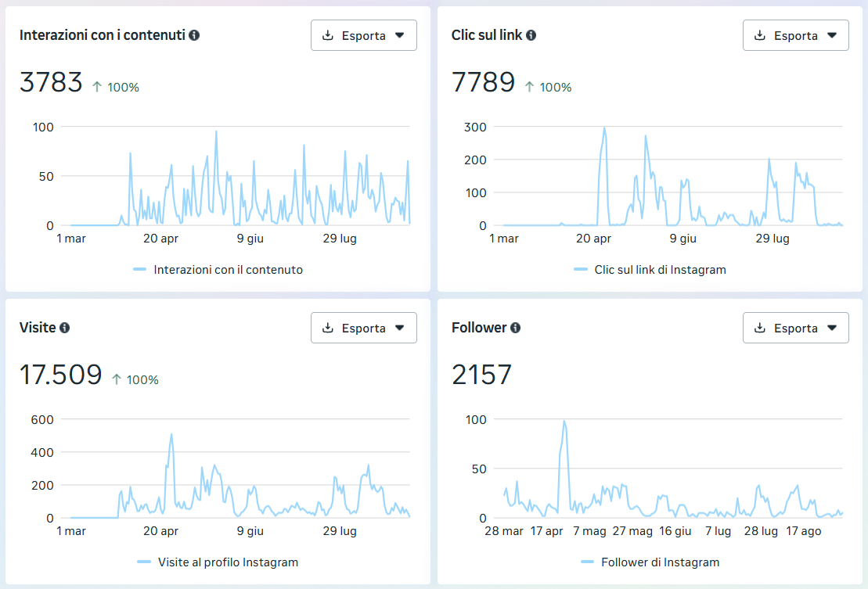Click the Interazioni con i contenuti title
868x589 pixels.
pyautogui.click(x=103, y=35)
